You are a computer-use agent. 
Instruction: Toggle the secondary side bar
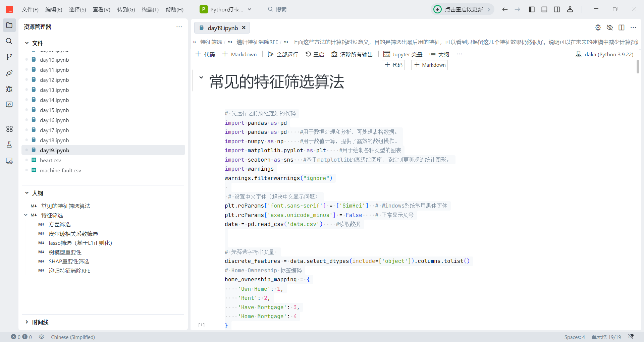[x=557, y=9]
